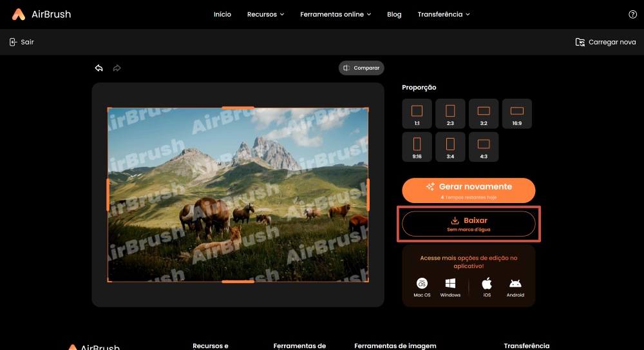Click the undo arrow icon

click(x=99, y=68)
